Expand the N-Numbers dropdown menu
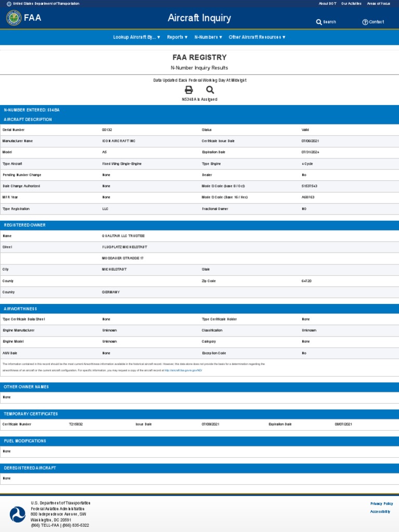The width and height of the screenshot is (399, 532). pyautogui.click(x=208, y=37)
